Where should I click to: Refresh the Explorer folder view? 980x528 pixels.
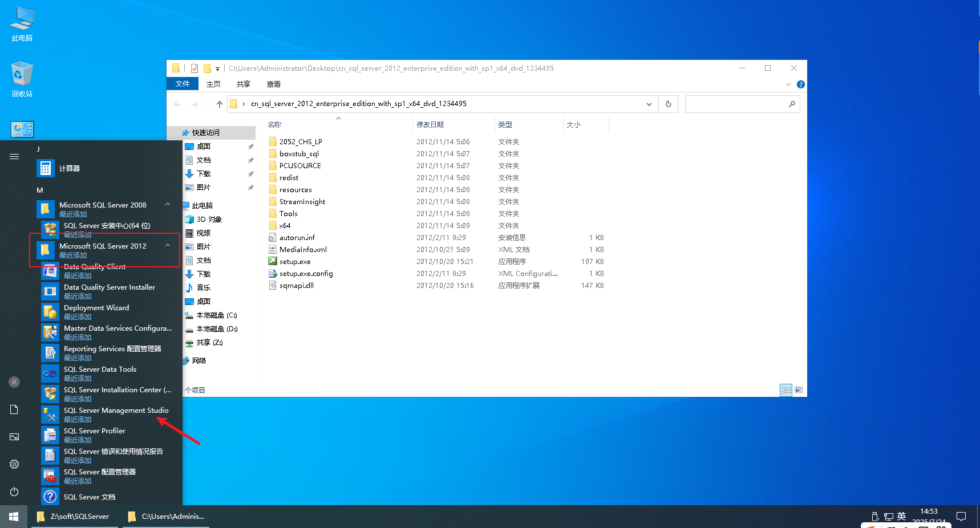click(x=668, y=104)
